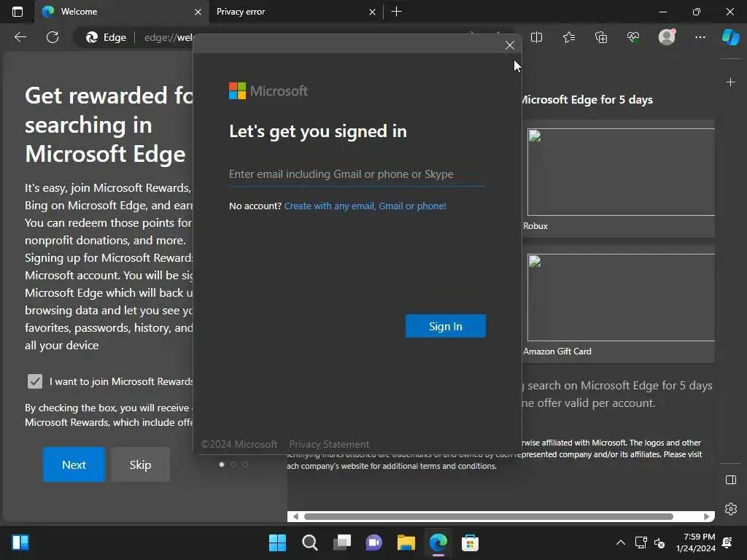Go back with the browser back arrow
The width and height of the screenshot is (747, 560).
[x=20, y=37]
